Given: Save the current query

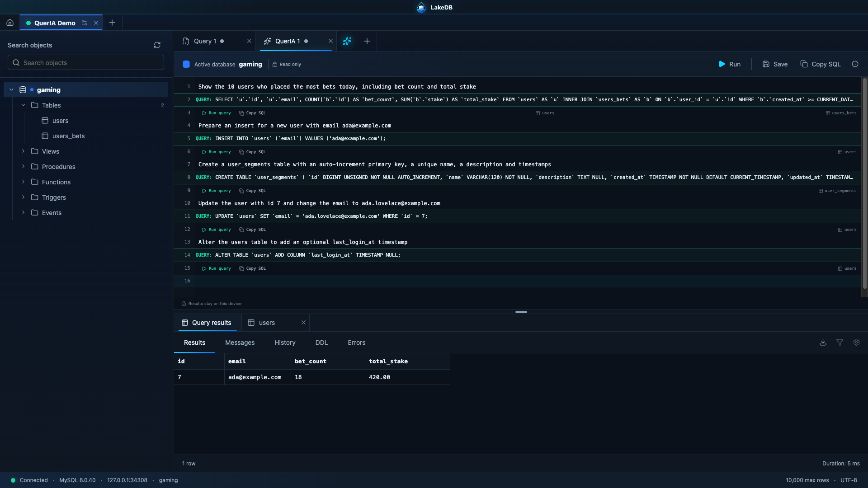Looking at the screenshot, I should tap(775, 64).
